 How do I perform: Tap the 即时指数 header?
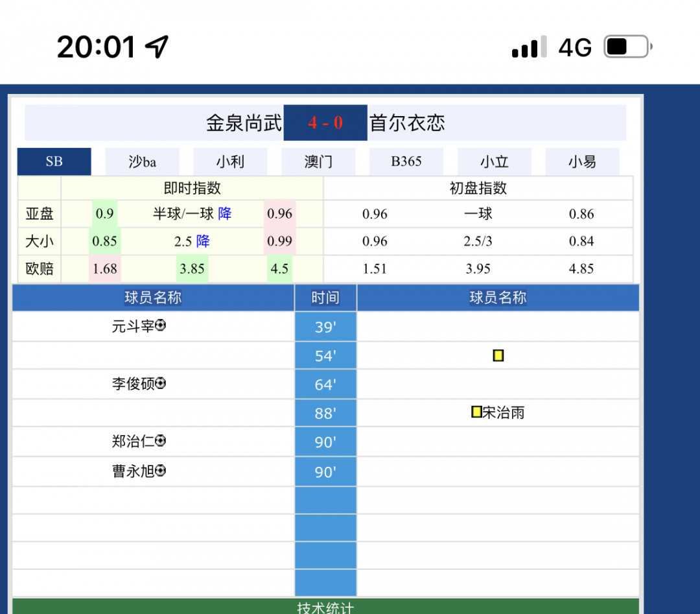tap(192, 188)
